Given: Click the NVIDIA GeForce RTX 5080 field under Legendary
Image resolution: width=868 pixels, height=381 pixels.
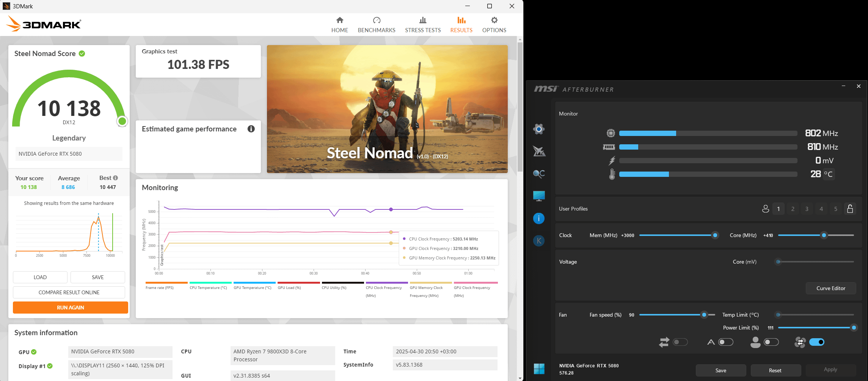Looking at the screenshot, I should pyautogui.click(x=69, y=154).
